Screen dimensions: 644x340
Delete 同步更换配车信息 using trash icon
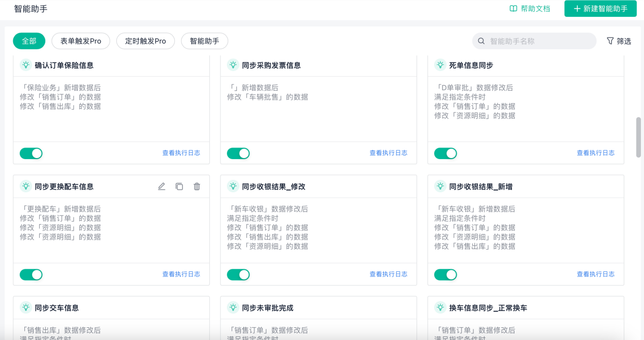click(x=197, y=187)
